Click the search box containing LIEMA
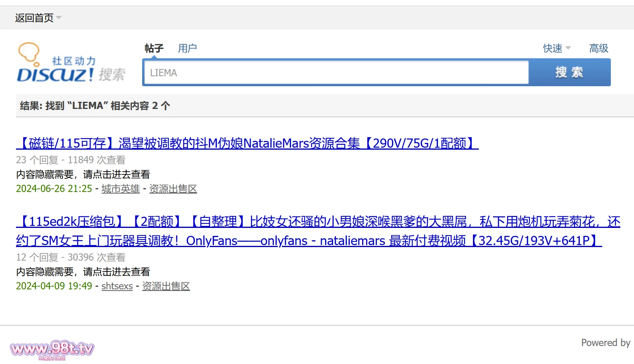Image resolution: width=634 pixels, height=364 pixels. (x=336, y=73)
